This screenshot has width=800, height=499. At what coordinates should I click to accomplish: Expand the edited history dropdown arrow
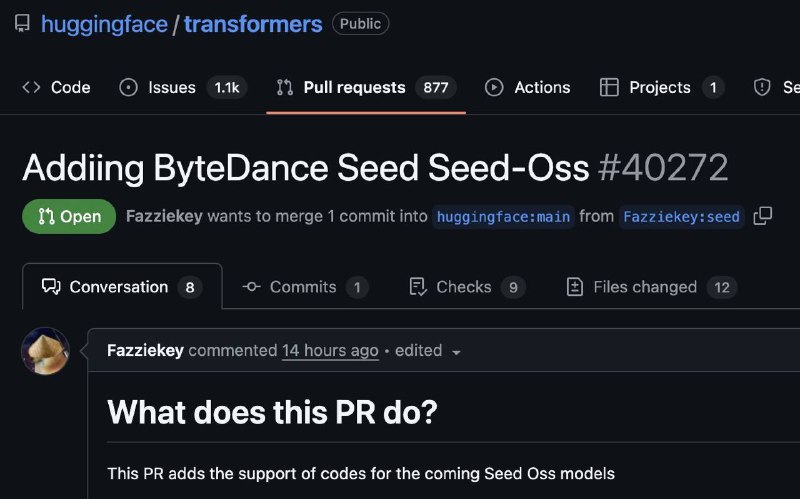[x=456, y=352]
